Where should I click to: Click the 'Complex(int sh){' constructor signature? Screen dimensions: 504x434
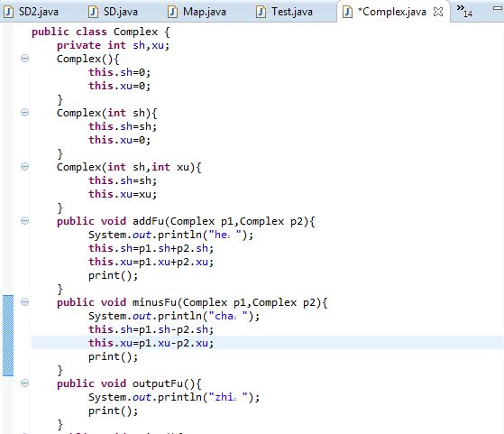point(106,113)
